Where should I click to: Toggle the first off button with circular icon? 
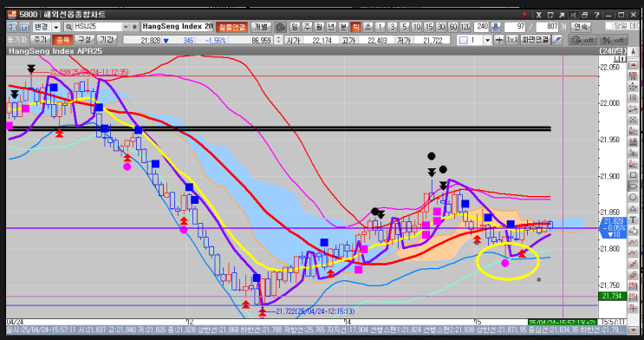(x=582, y=40)
